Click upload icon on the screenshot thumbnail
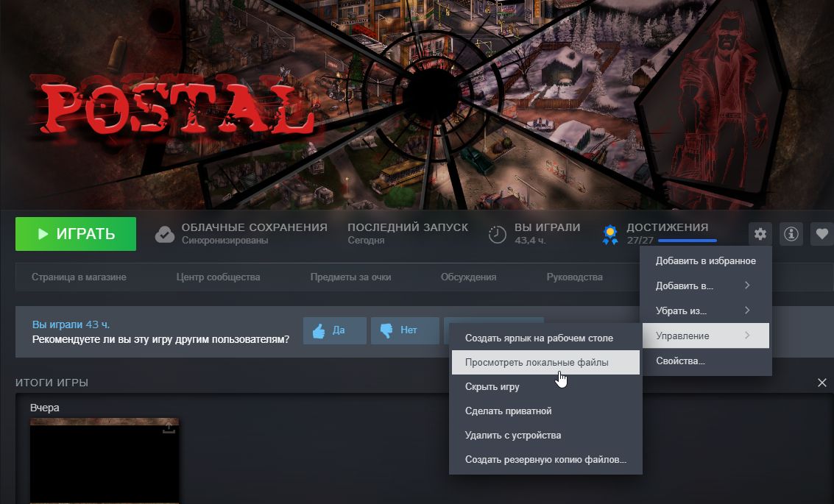This screenshot has width=834, height=504. pyautogui.click(x=169, y=427)
